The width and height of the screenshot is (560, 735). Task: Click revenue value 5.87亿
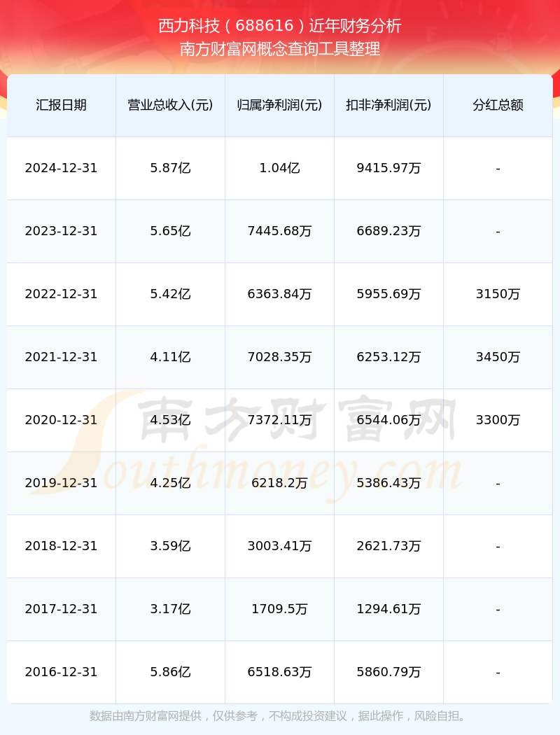171,168
